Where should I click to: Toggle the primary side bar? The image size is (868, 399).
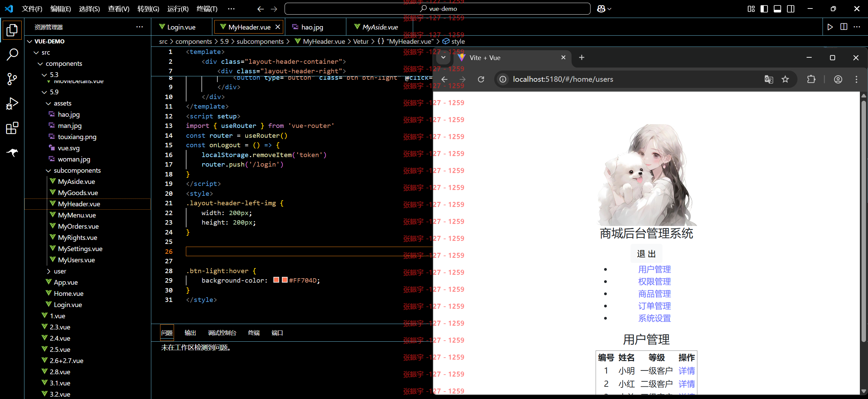pyautogui.click(x=764, y=9)
